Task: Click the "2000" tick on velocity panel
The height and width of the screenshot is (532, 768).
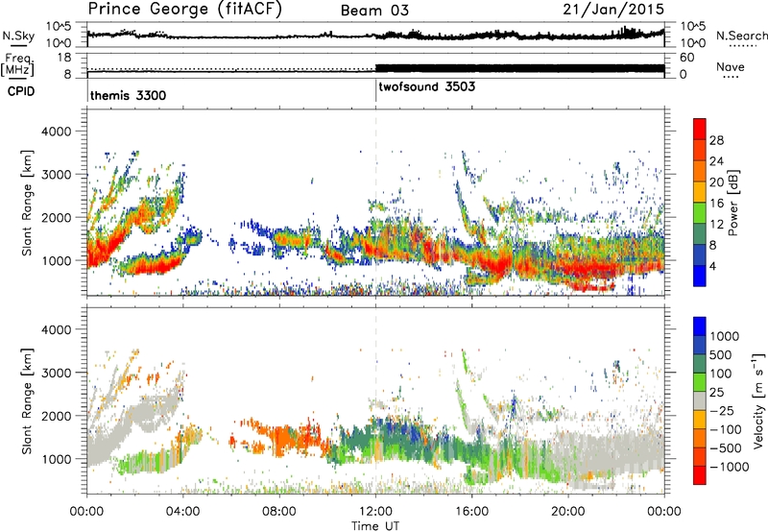Action: pyautogui.click(x=56, y=416)
